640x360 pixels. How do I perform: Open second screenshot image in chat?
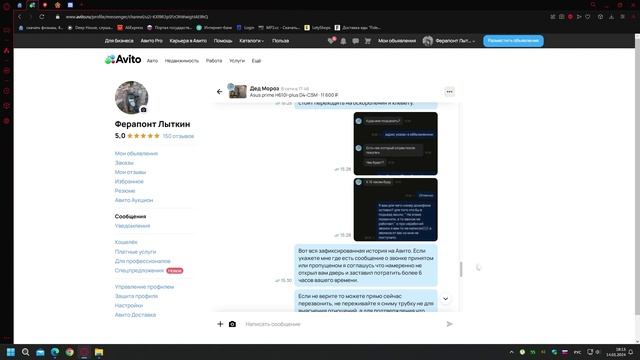coord(396,209)
